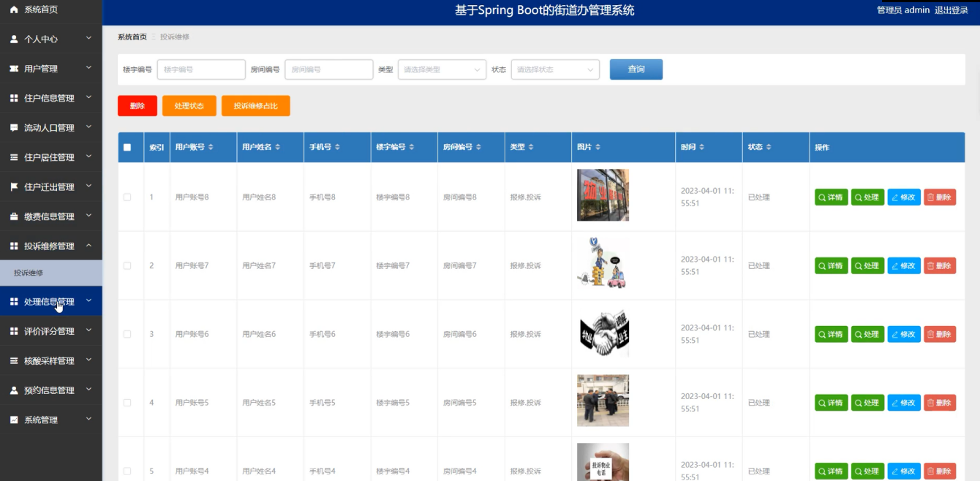This screenshot has height=481, width=980.
Task: Click the grid icon beside 住户信息管理
Action: click(14, 98)
